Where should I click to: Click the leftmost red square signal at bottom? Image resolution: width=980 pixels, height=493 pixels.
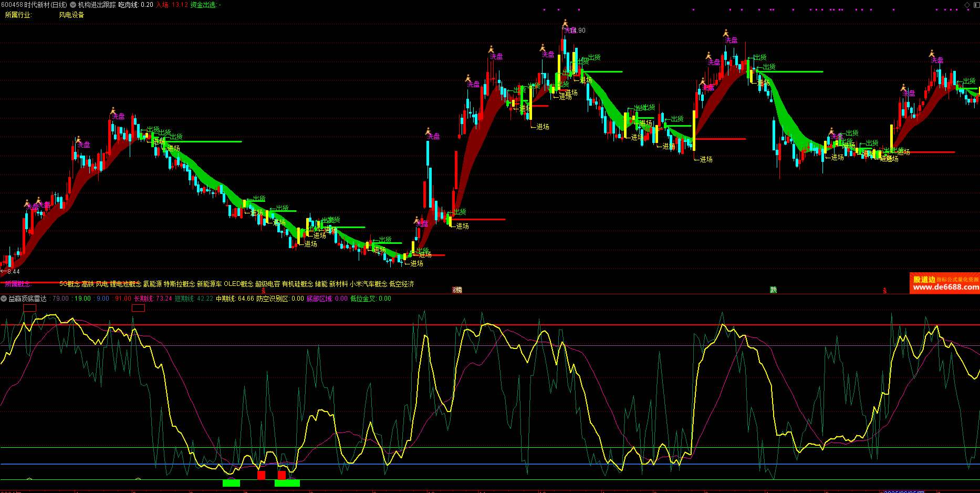tap(261, 475)
